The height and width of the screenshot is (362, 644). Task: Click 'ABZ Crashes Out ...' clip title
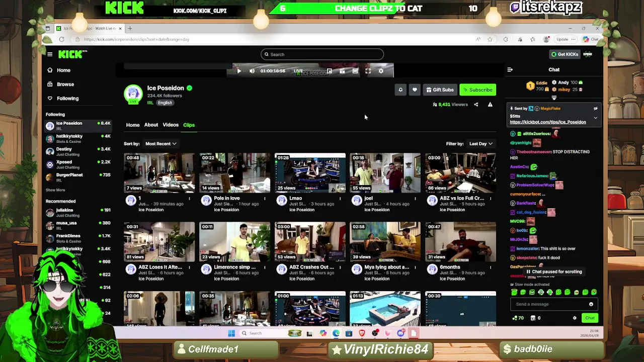pyautogui.click(x=312, y=267)
